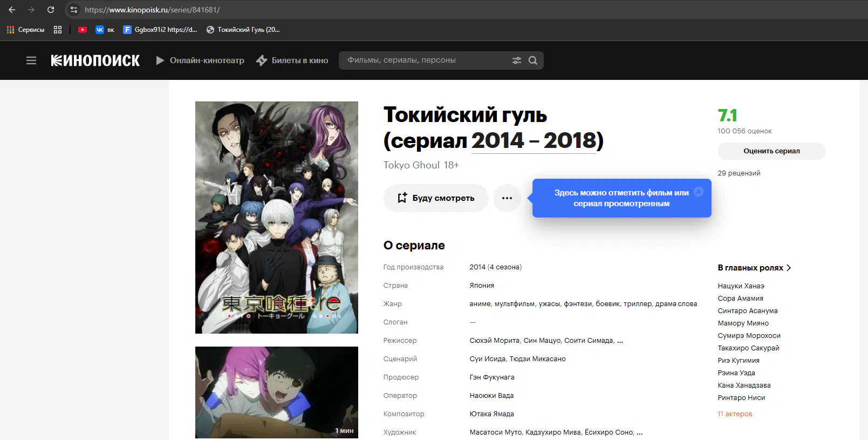Open browser apps grid bookmark icon
The image size is (868, 440).
pos(58,30)
